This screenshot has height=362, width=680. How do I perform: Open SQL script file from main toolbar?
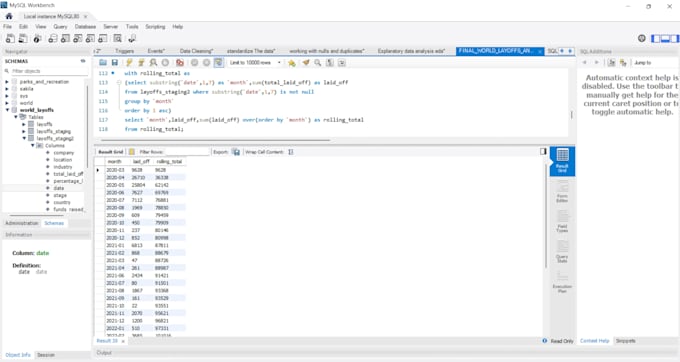tap(23, 39)
